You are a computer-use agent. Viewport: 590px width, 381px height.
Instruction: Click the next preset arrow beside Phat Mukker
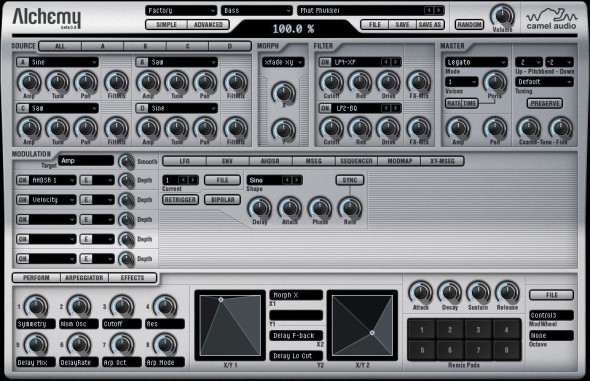(439, 11)
